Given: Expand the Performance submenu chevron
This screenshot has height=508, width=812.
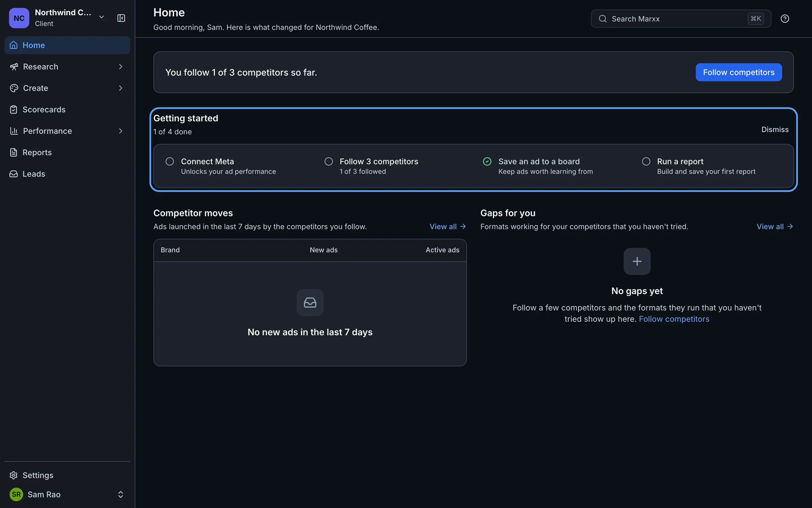Looking at the screenshot, I should pyautogui.click(x=120, y=131).
